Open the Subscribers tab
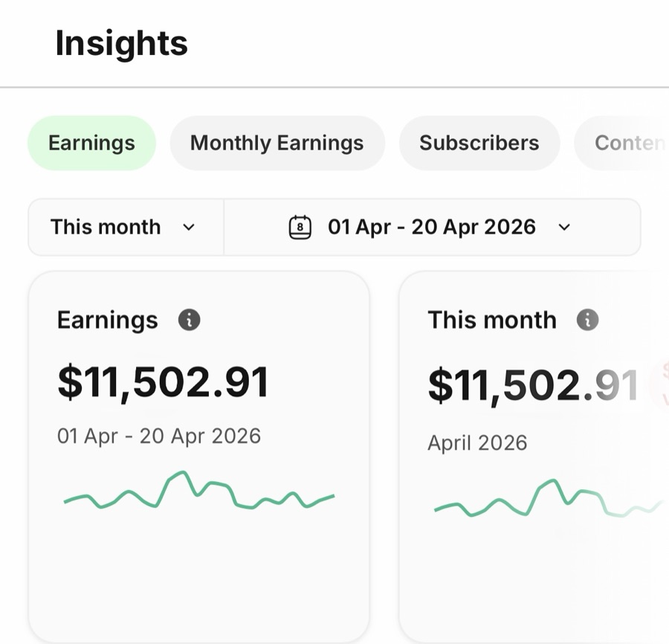The width and height of the screenshot is (669, 644). point(479,143)
